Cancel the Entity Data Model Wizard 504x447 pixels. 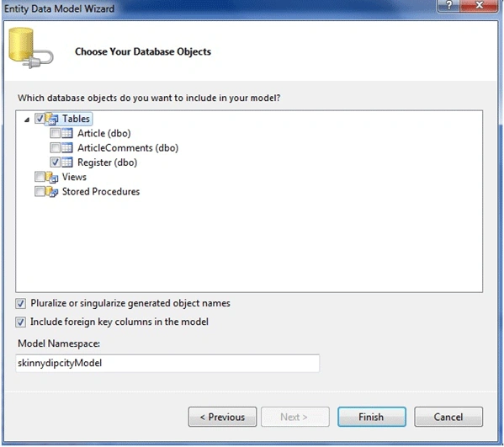pos(448,417)
